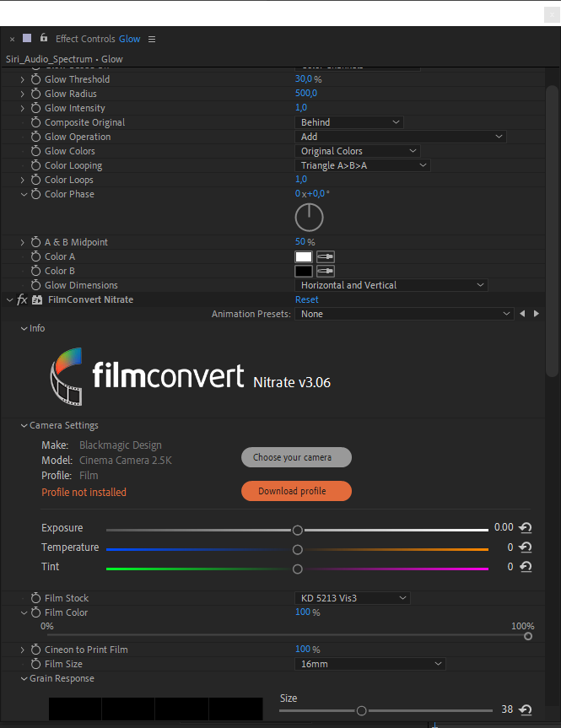This screenshot has width=561, height=728.
Task: Expand the Cineon to Print Film property
Action: [x=22, y=650]
